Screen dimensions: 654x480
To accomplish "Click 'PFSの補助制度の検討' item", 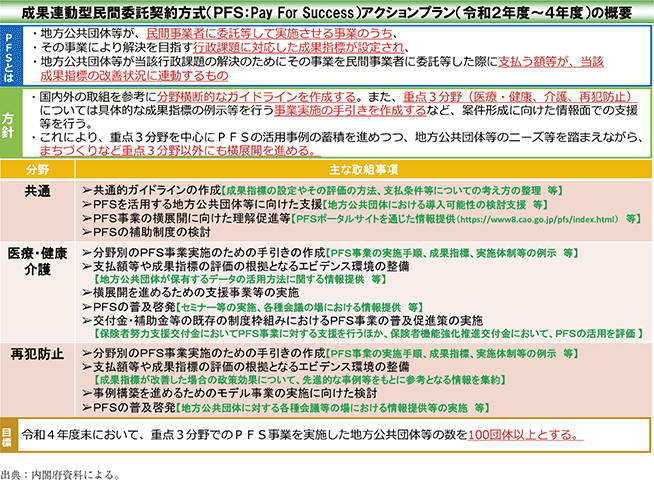I will [152, 232].
